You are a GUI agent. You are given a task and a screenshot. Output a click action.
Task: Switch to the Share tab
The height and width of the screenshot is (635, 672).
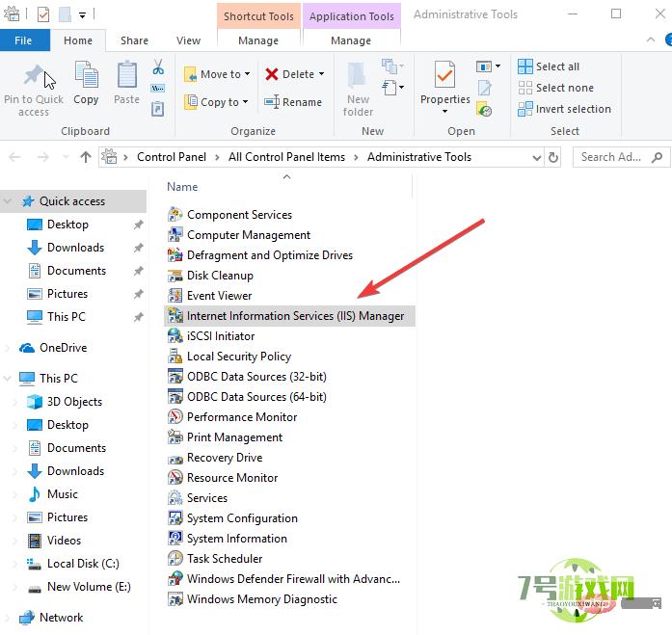tap(134, 40)
